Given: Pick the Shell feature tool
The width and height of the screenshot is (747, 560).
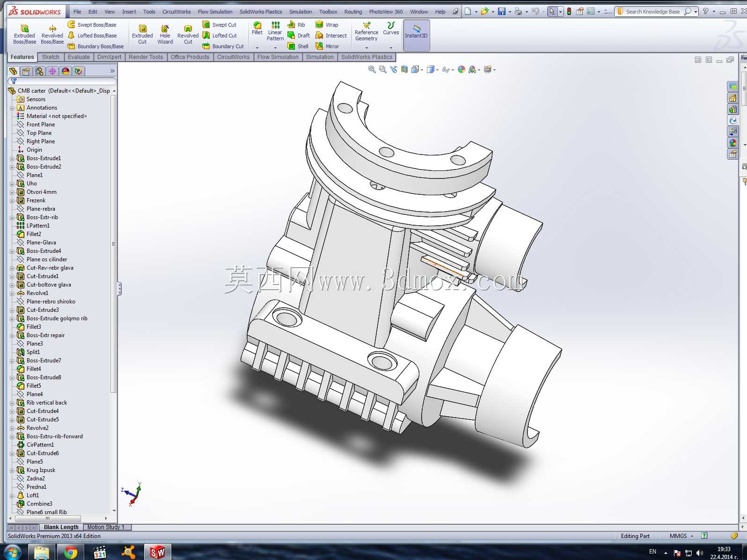Looking at the screenshot, I should pyautogui.click(x=298, y=46).
